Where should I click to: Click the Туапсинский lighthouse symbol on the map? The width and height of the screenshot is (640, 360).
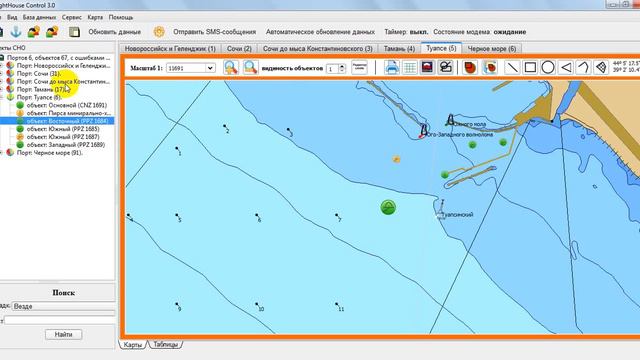(x=441, y=210)
